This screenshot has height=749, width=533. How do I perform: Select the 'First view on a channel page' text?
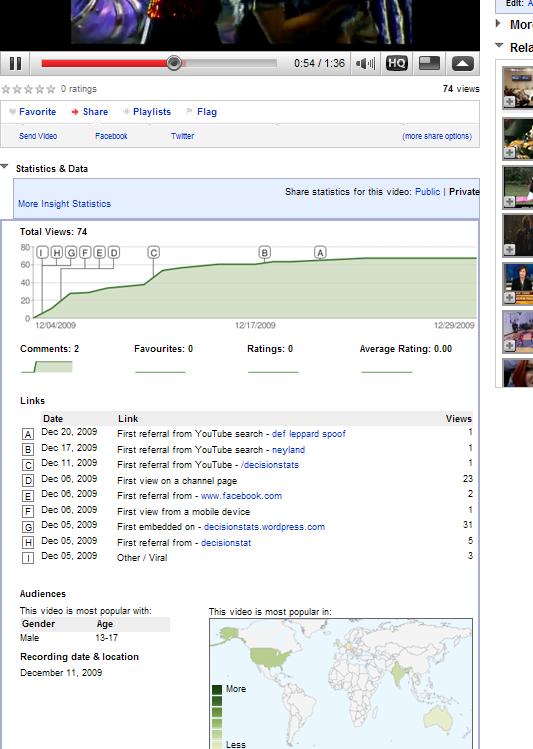(x=177, y=481)
